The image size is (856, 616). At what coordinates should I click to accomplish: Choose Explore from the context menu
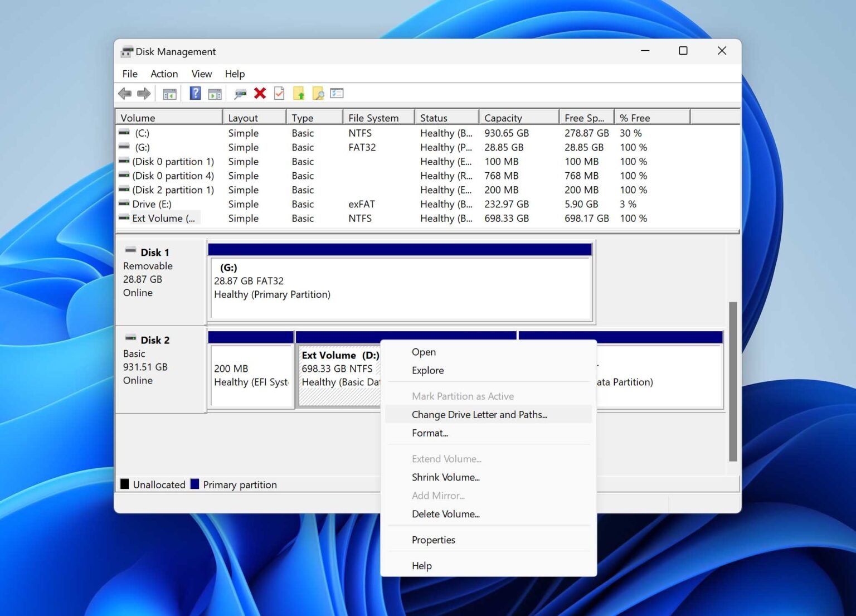[489, 371]
